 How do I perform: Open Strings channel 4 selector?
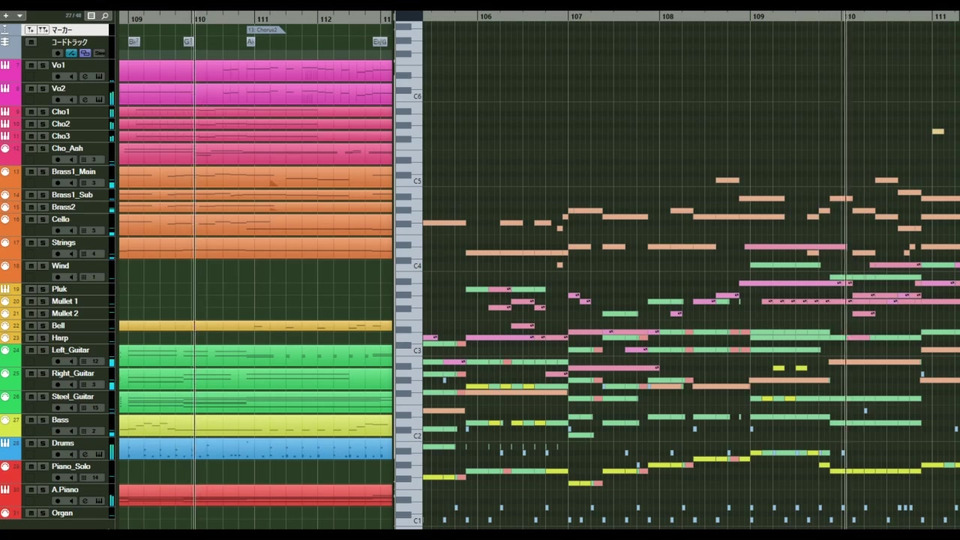(91, 254)
